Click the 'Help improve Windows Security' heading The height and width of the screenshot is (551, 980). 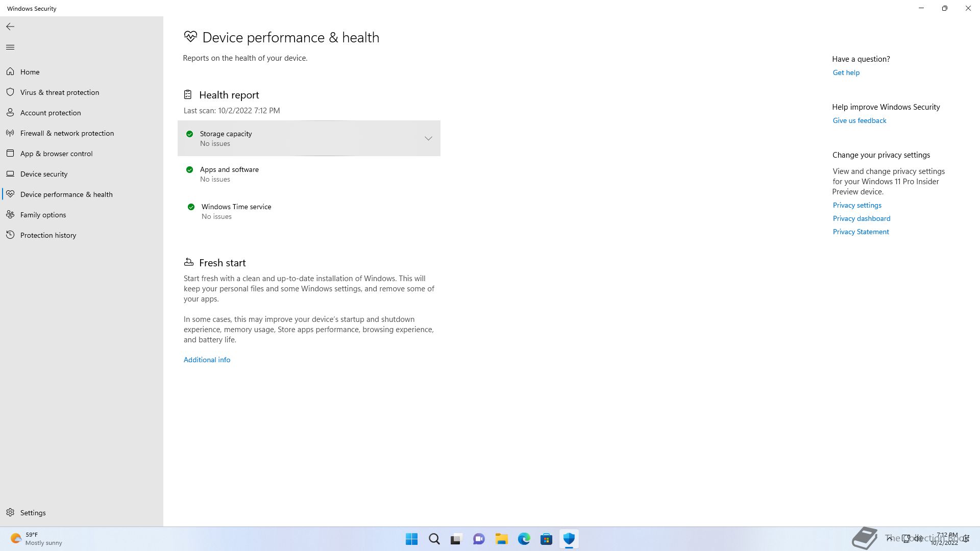[x=886, y=107]
